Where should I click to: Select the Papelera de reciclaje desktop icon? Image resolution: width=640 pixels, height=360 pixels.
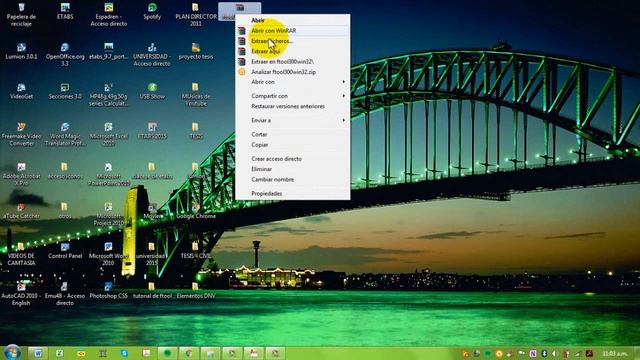click(21, 15)
